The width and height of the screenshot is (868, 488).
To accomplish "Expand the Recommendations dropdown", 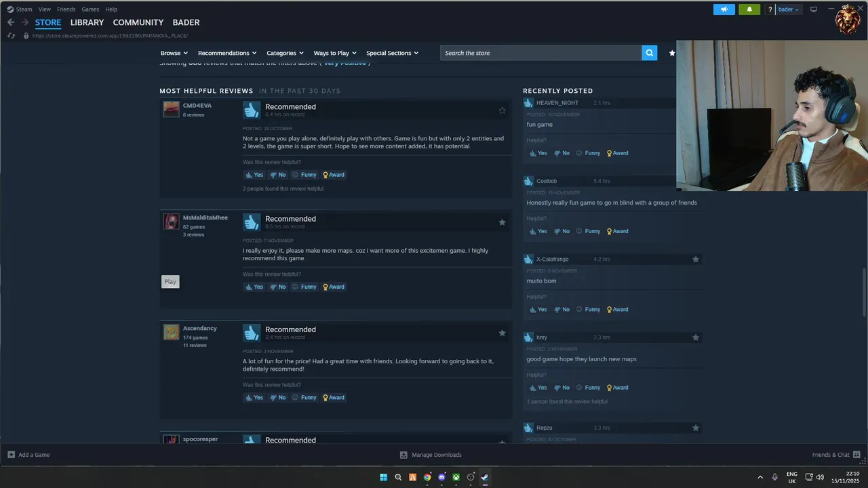I will pyautogui.click(x=227, y=53).
